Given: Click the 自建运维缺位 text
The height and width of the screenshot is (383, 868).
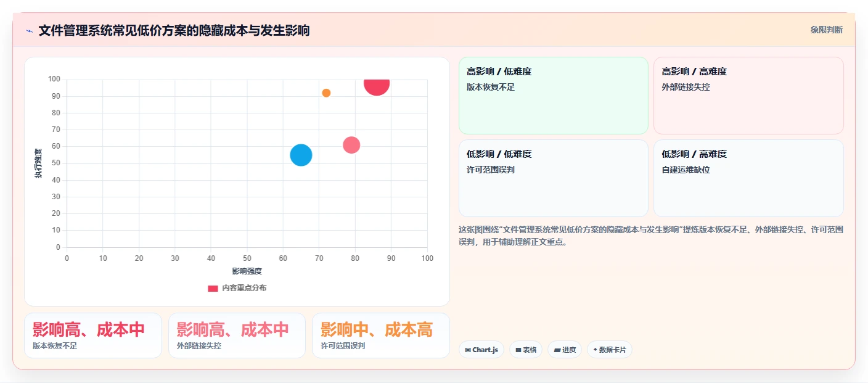Looking at the screenshot, I should coord(686,170).
